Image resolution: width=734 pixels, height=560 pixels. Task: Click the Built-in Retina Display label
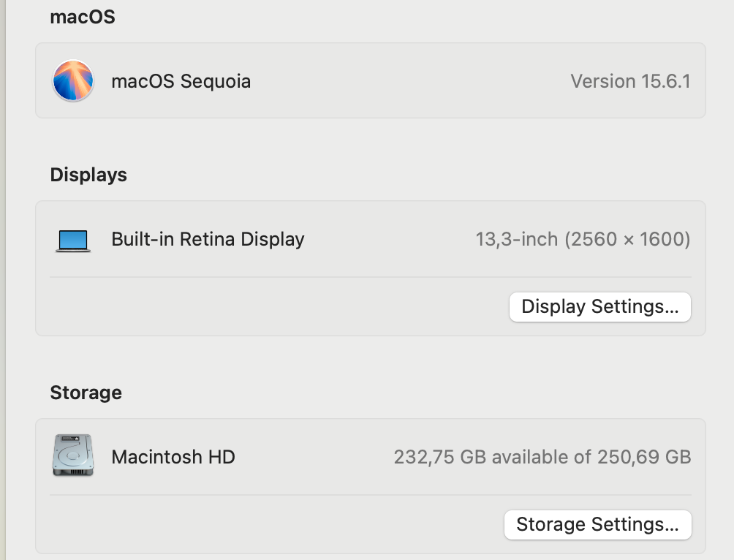click(x=208, y=239)
